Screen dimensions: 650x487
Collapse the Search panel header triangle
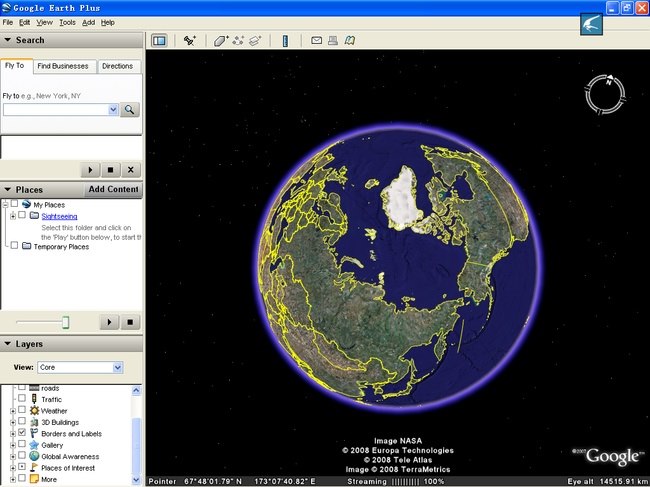click(x=7, y=40)
